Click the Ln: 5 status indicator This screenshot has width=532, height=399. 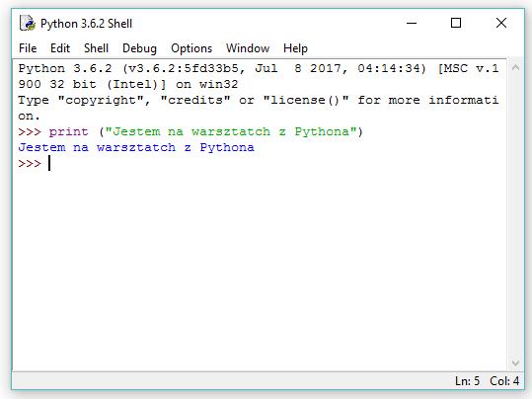(467, 381)
